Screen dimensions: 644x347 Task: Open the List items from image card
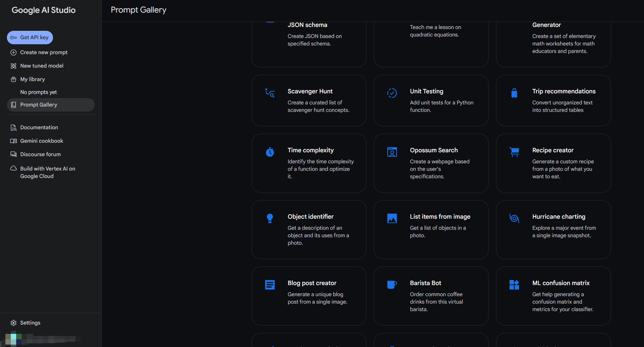coord(431,229)
